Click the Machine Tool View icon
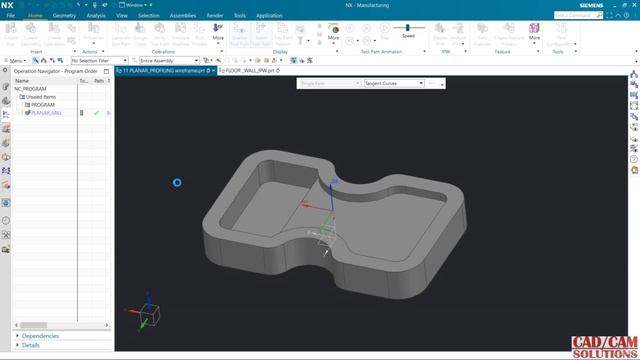 click(x=44, y=60)
